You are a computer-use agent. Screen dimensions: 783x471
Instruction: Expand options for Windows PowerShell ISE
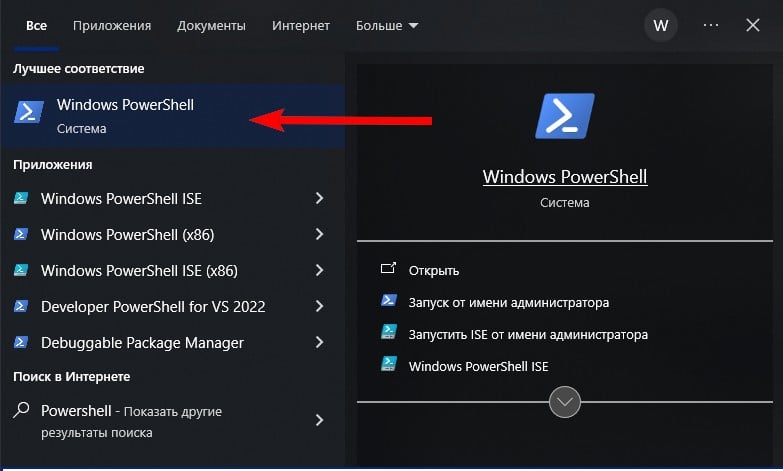(x=319, y=199)
